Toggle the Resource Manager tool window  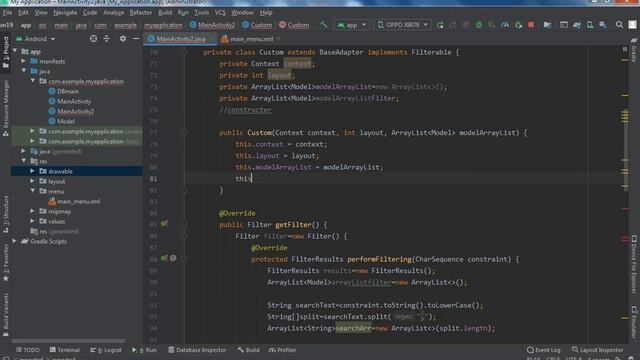(6, 108)
